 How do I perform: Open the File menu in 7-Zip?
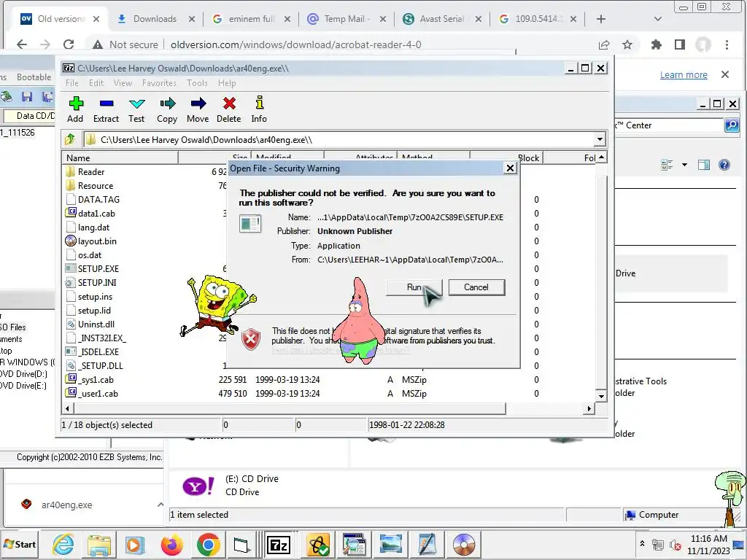(x=72, y=83)
